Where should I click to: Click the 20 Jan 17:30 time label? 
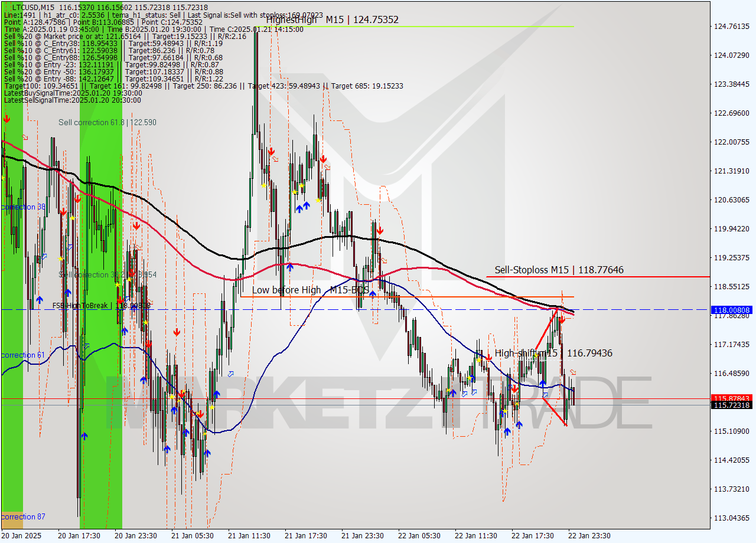[79, 535]
